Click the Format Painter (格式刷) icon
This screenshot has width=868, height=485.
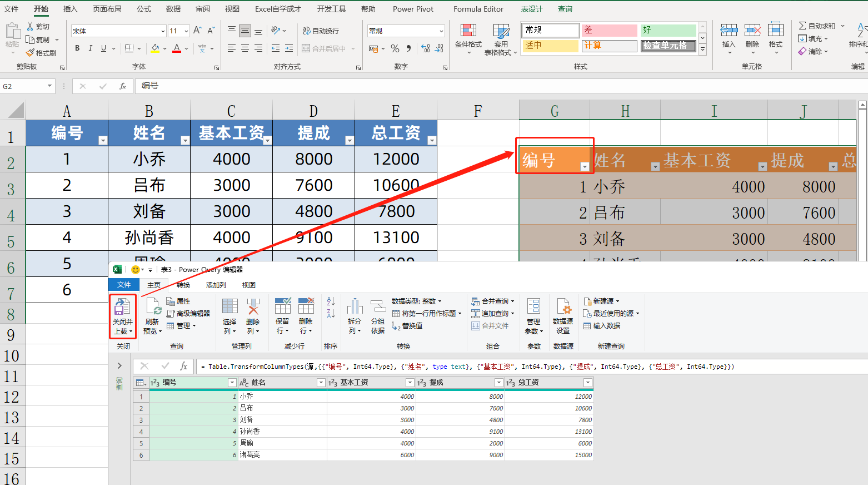tap(31, 53)
